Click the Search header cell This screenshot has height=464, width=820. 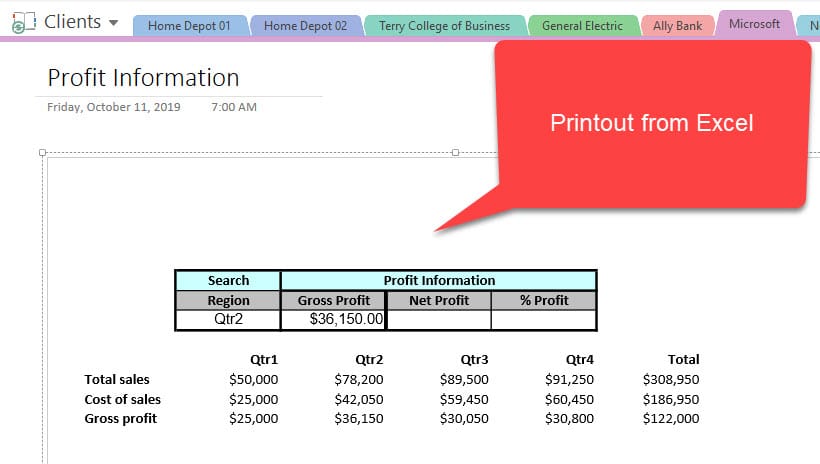(228, 280)
